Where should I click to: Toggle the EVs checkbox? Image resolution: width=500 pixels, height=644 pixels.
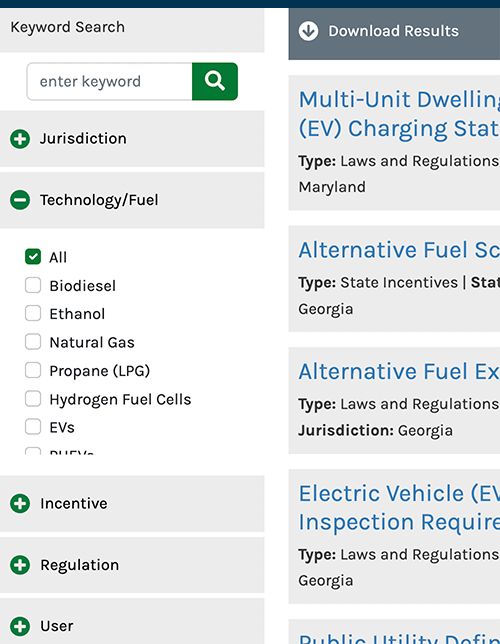pyautogui.click(x=33, y=427)
